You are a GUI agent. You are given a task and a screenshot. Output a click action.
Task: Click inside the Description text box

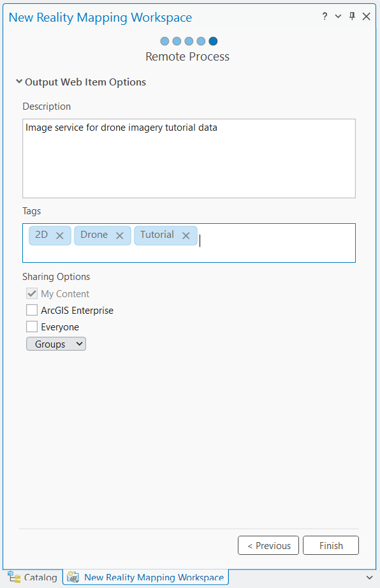pos(189,159)
